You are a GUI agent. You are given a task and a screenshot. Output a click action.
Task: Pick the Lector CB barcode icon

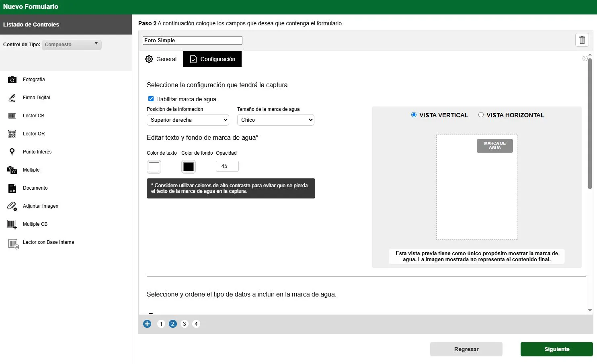12,116
